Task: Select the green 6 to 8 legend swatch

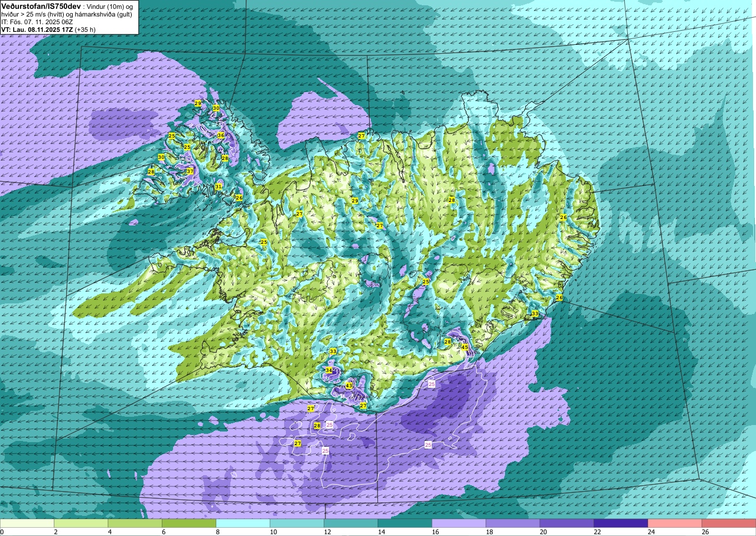Action: [x=189, y=523]
